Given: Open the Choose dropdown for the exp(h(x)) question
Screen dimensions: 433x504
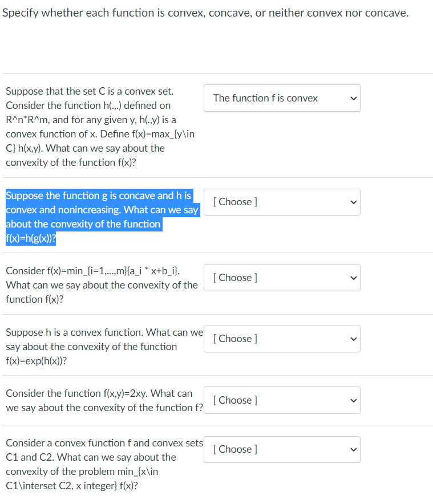Looking at the screenshot, I should tap(282, 339).
